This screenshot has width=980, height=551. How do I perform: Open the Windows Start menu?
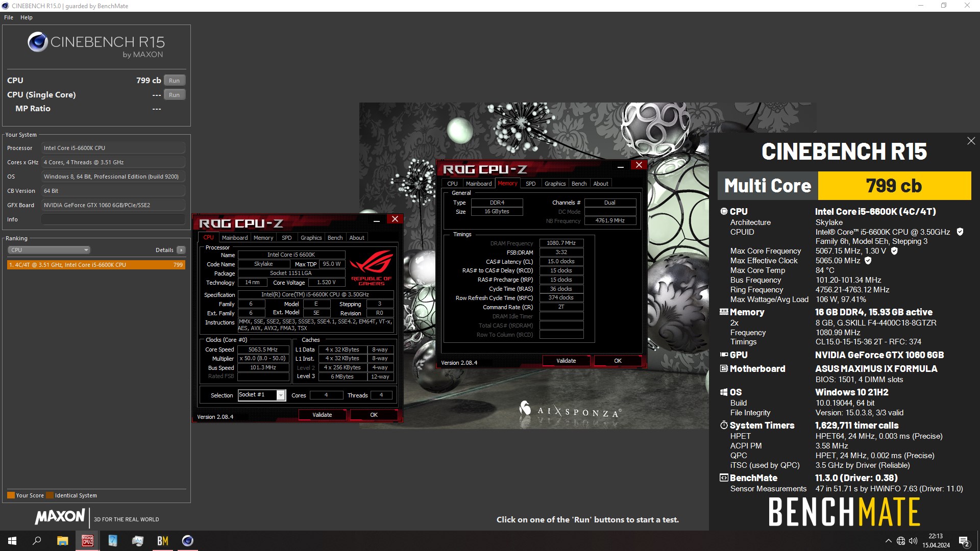[12, 541]
